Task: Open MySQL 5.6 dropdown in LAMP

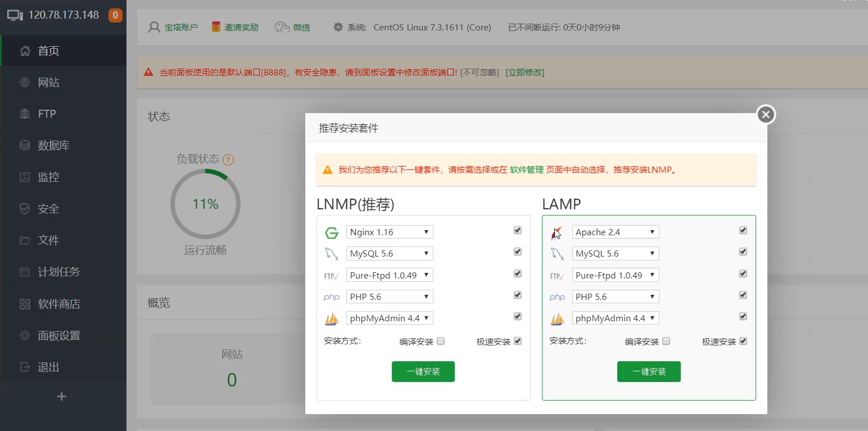Action: (x=616, y=253)
